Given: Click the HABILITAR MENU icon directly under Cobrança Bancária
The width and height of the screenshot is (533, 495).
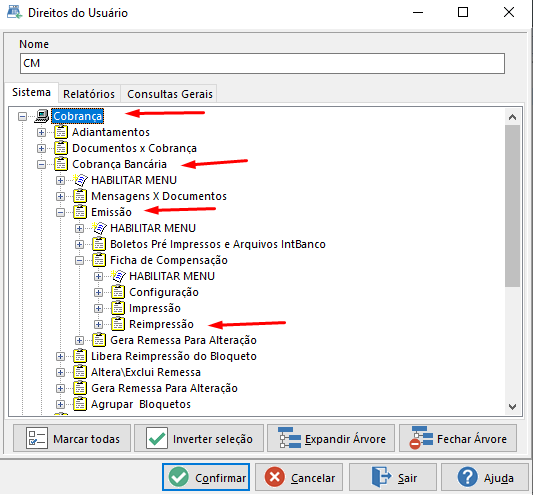Looking at the screenshot, I should tap(80, 180).
